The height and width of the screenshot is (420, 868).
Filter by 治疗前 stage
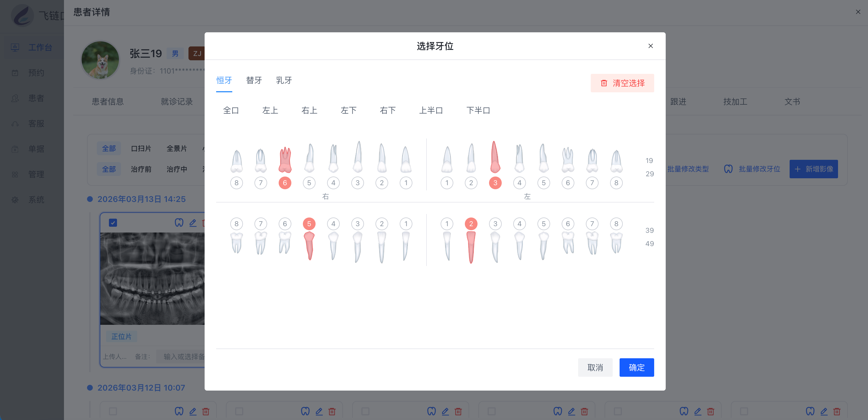pyautogui.click(x=141, y=169)
